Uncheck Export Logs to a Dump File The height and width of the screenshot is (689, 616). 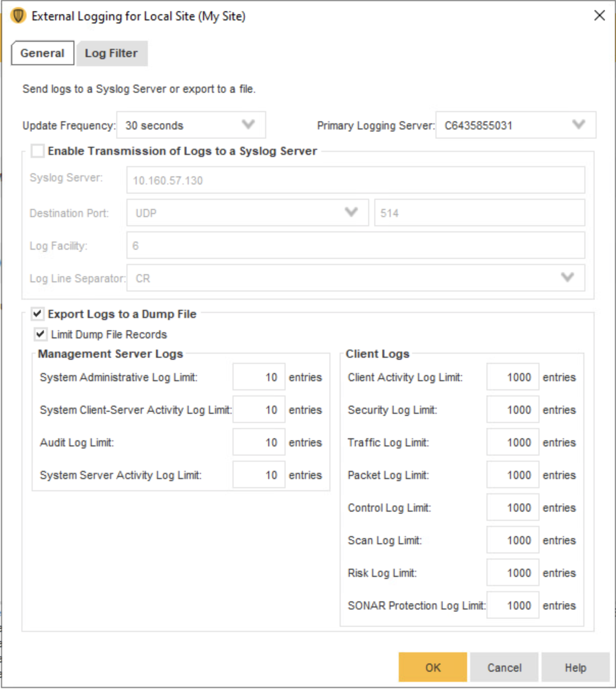(x=38, y=313)
